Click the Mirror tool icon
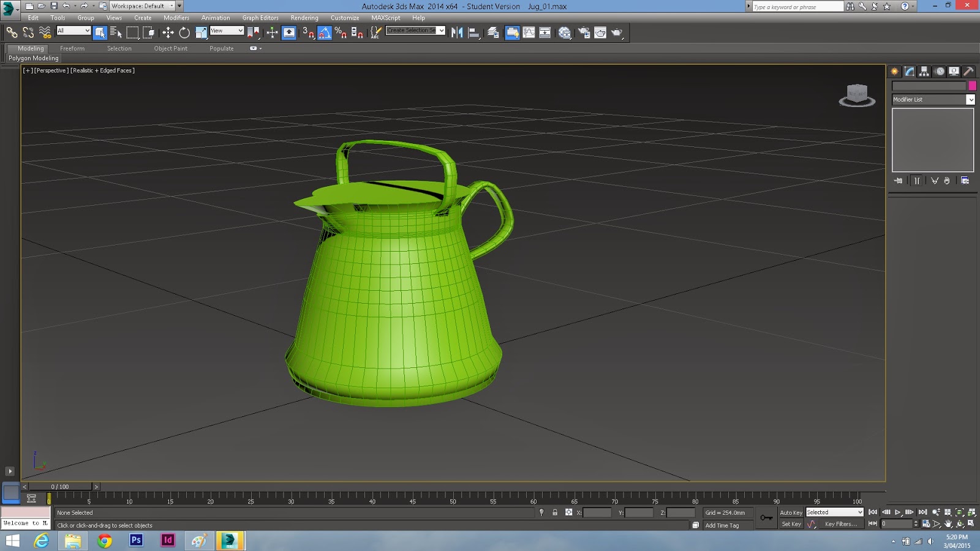The height and width of the screenshot is (551, 980). (457, 32)
